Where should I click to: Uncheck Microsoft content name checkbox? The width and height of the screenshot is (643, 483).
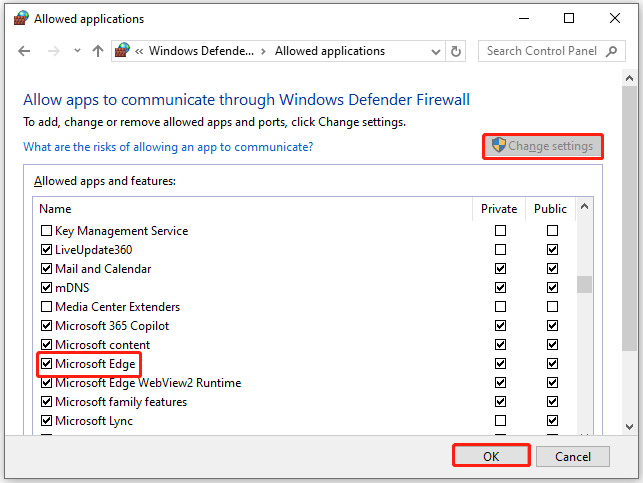click(x=46, y=344)
